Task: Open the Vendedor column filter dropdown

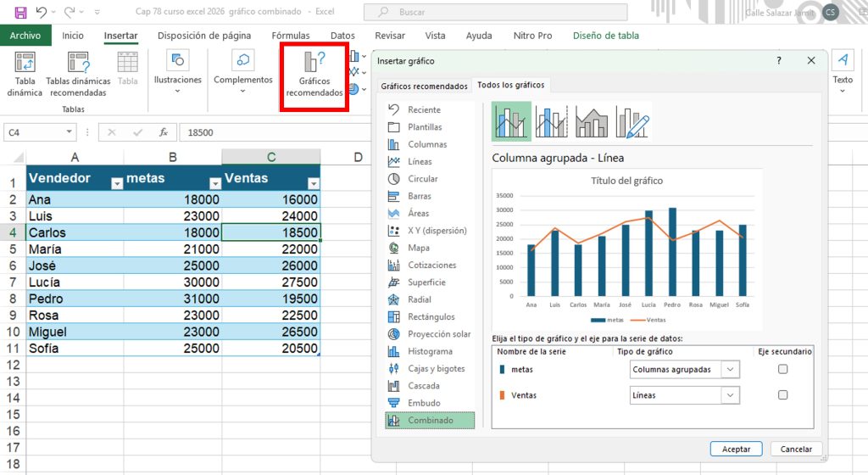Action: pos(117,184)
